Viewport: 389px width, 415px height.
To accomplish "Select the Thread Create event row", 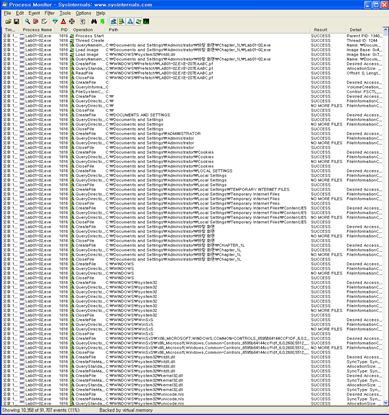I will 193,40.
